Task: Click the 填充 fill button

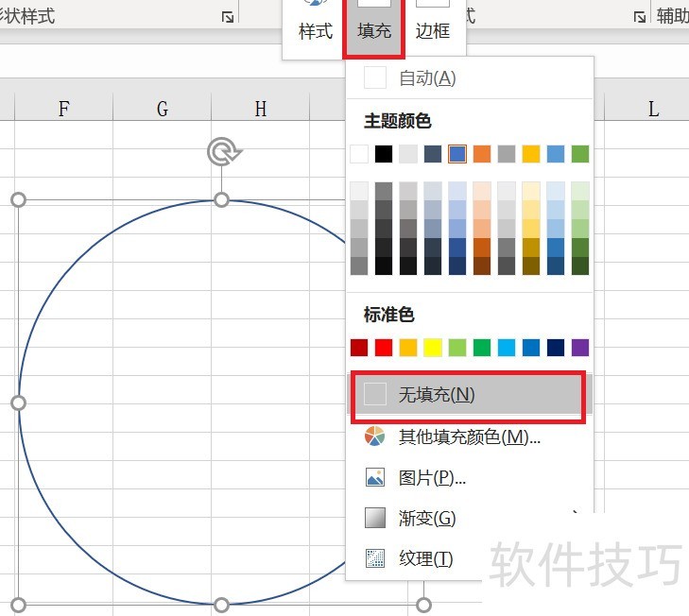Action: pyautogui.click(x=373, y=27)
